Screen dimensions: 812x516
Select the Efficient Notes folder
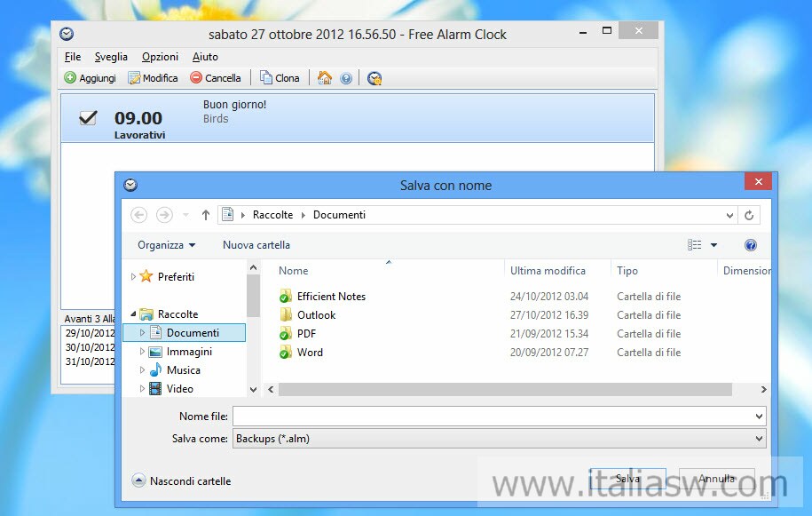point(331,297)
